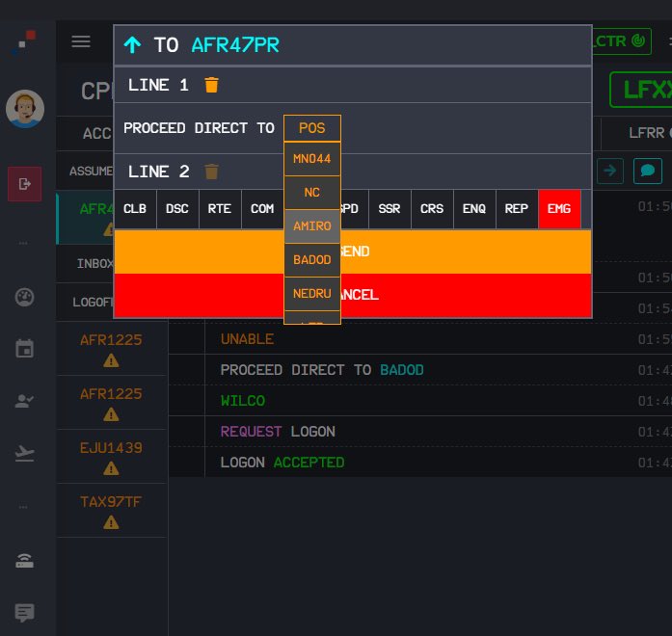Image resolution: width=672 pixels, height=636 pixels.
Task: Delete LINE 1 with trash icon
Action: tap(212, 85)
